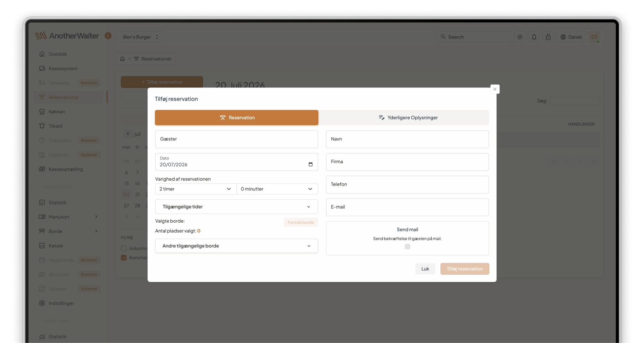This screenshot has height=343, width=644.
Task: Expand the Menukort submenu arrow
Action: click(x=96, y=217)
